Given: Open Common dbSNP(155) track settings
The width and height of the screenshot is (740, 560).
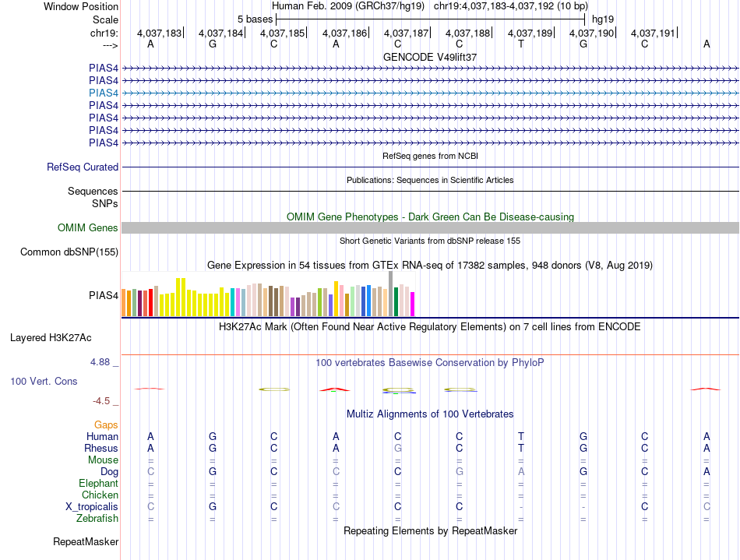Looking at the screenshot, I should tap(69, 252).
